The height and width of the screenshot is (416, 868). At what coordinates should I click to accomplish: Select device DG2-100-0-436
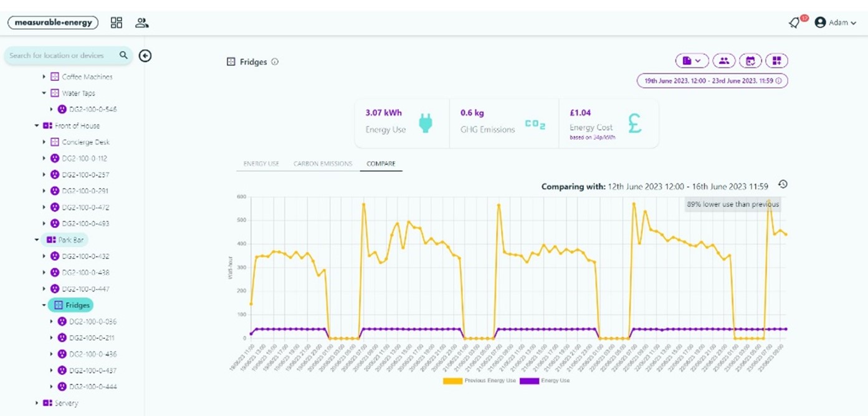[93, 354]
